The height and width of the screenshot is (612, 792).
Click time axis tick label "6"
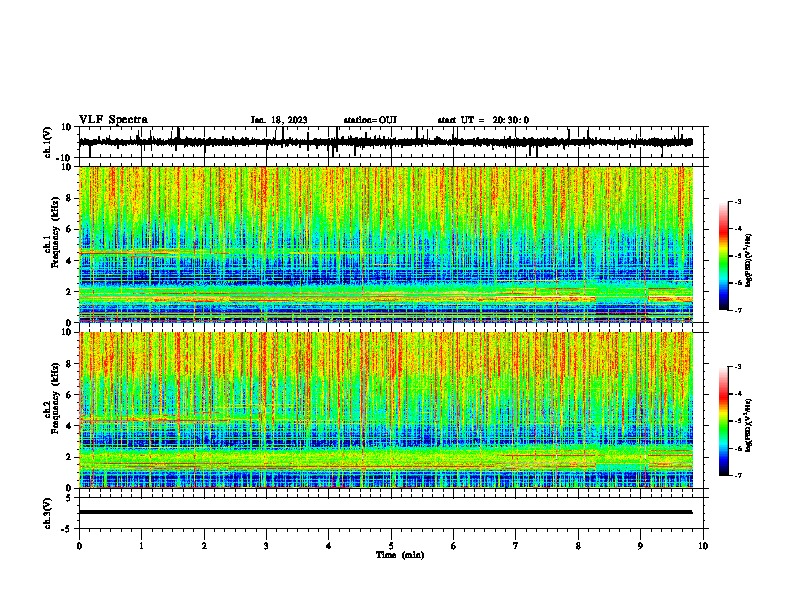pyautogui.click(x=454, y=546)
